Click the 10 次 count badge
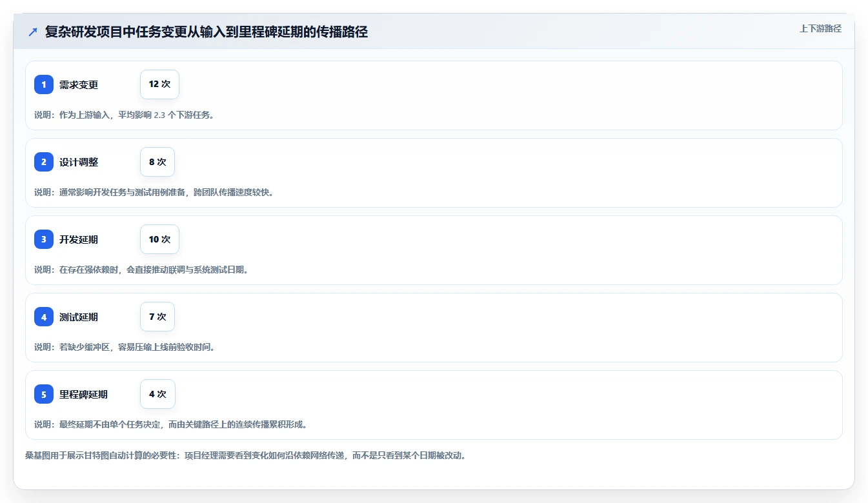Viewport: 868px width, 503px height. tap(159, 239)
